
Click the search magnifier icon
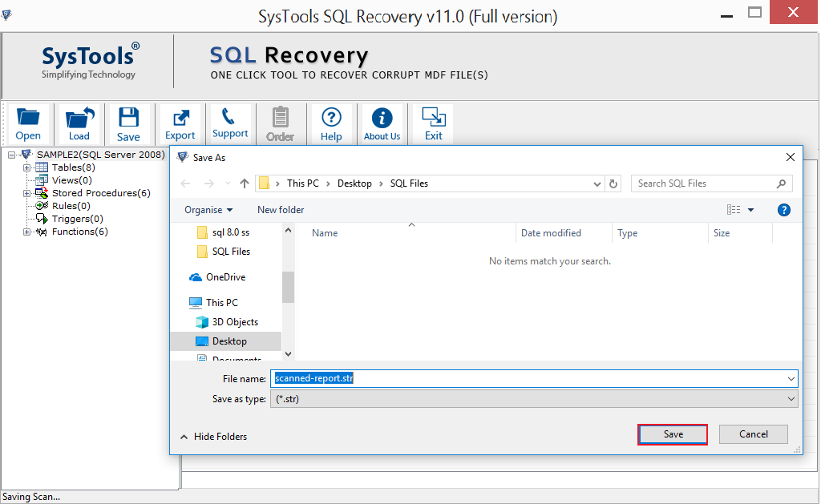coord(781,183)
